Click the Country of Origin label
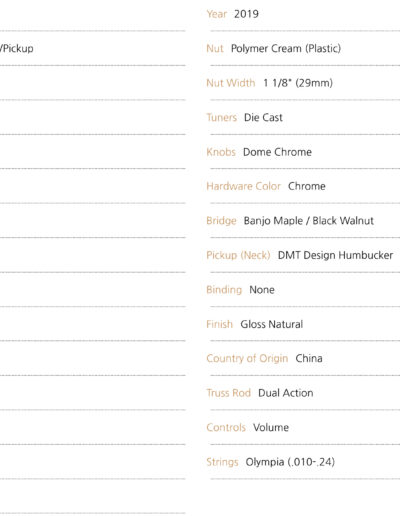 247,359
